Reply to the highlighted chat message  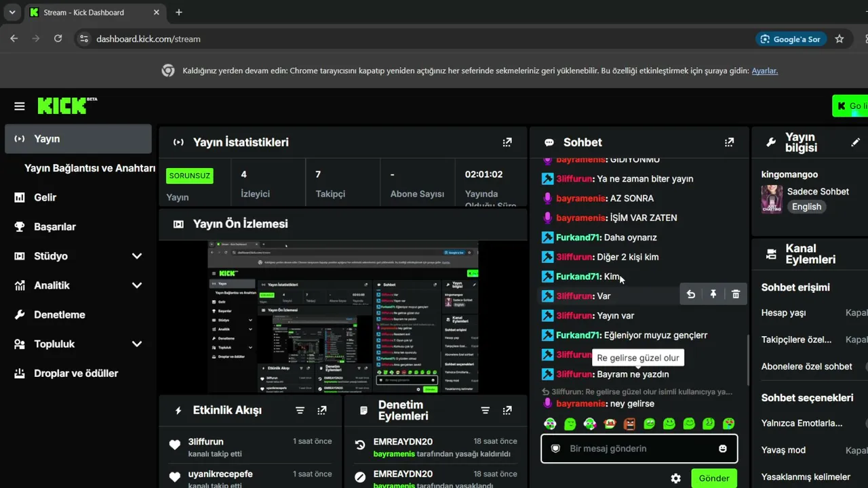point(690,294)
